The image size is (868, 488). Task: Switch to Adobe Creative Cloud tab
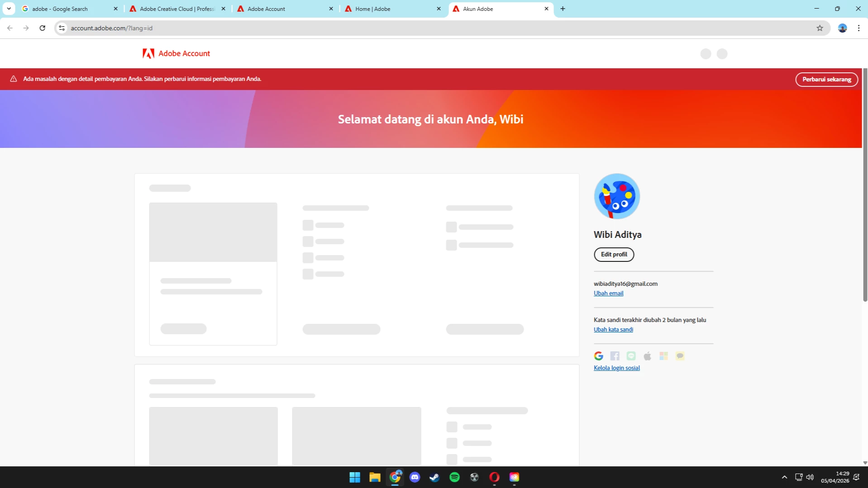[x=177, y=9]
